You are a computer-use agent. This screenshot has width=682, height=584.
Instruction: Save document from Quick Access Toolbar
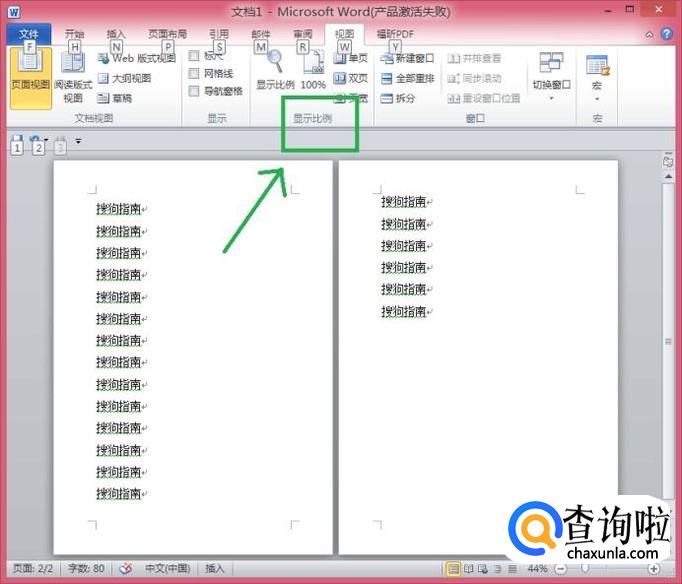coord(17,140)
